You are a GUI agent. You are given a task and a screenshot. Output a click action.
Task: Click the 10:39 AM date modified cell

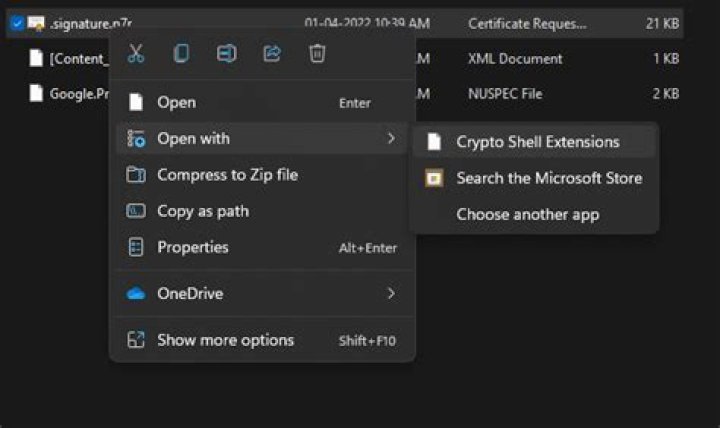coord(367,23)
